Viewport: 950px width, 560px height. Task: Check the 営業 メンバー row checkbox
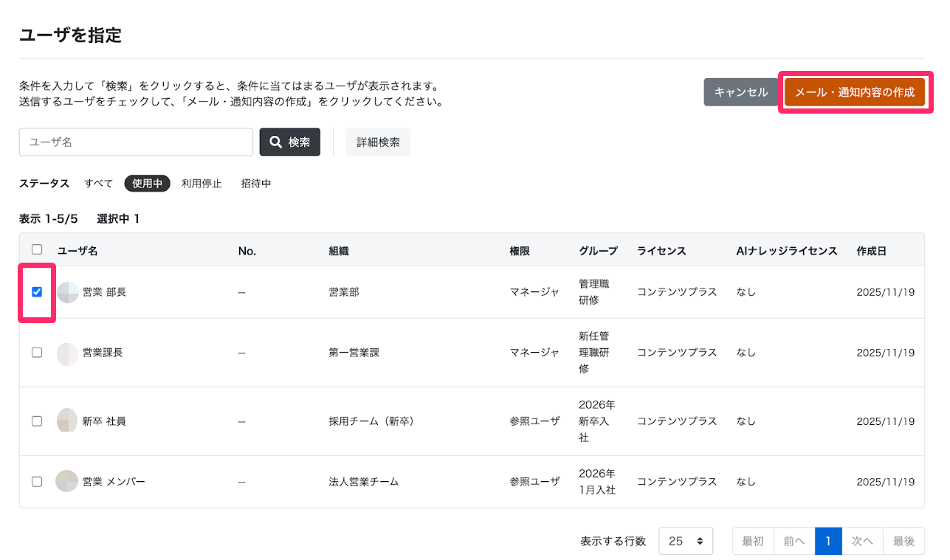(x=37, y=482)
